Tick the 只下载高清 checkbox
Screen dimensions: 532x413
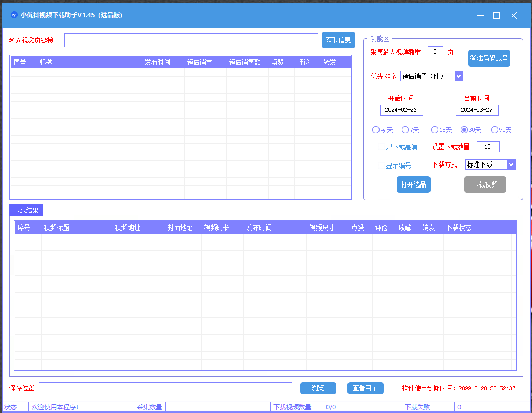click(x=382, y=147)
